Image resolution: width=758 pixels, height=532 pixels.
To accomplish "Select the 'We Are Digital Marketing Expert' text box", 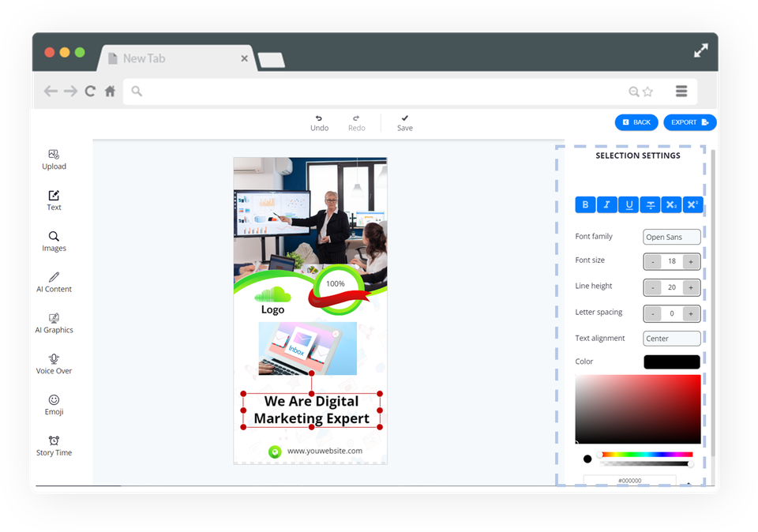I will click(311, 410).
